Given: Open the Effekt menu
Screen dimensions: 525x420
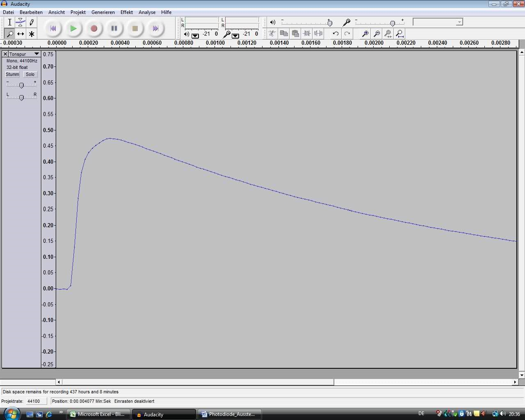Looking at the screenshot, I should 126,12.
